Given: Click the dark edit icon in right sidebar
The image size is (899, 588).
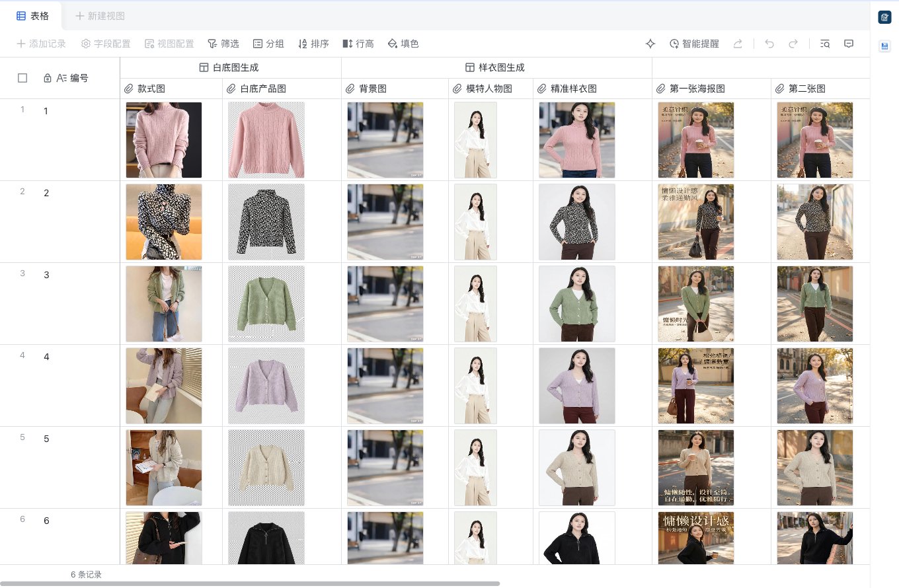Looking at the screenshot, I should (884, 17).
